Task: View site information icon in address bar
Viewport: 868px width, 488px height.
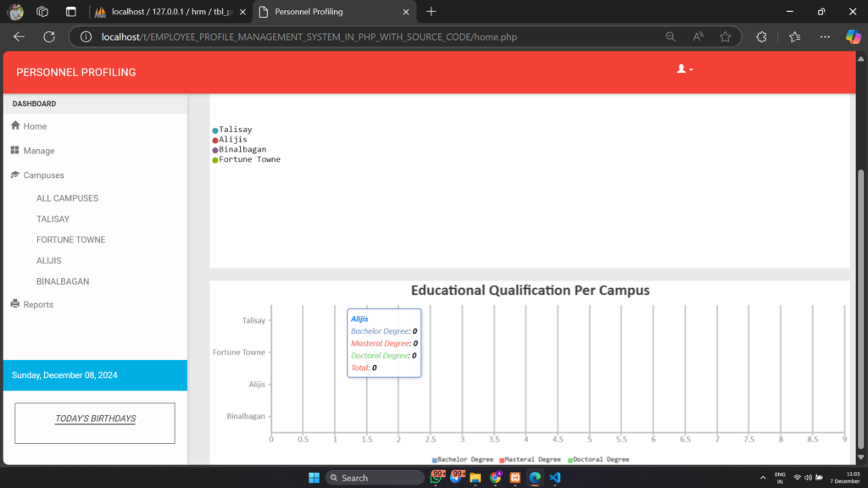Action: (86, 37)
